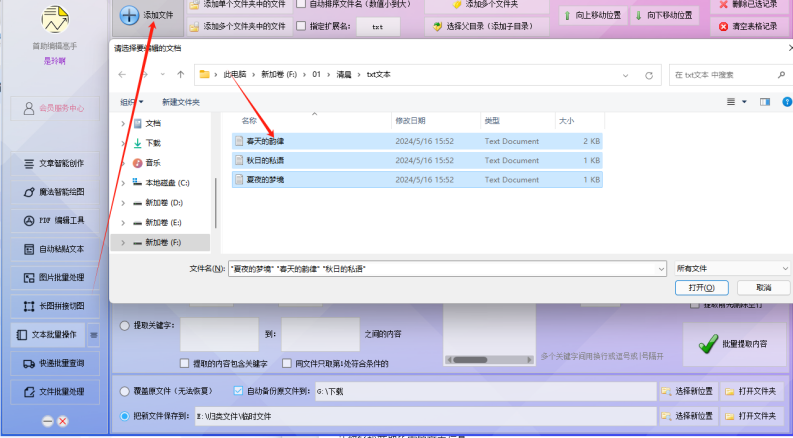Open view options dropdown arrow
Screen dimensions: 793x438
pyautogui.click(x=744, y=102)
